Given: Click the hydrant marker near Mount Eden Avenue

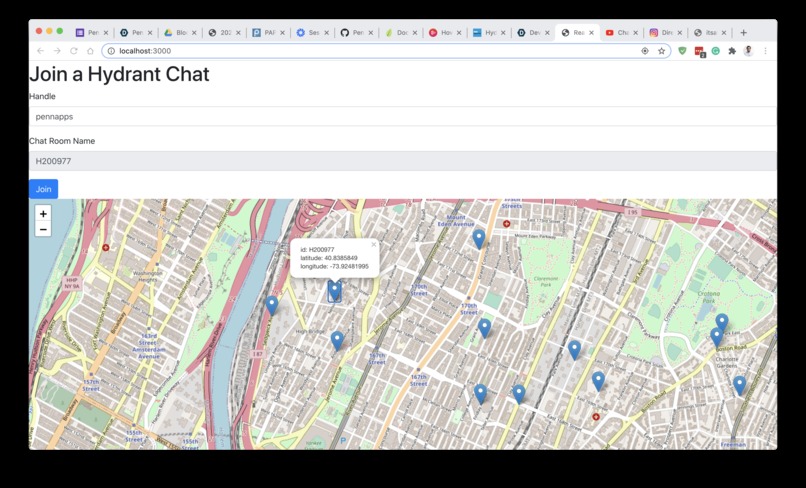Looking at the screenshot, I should (x=479, y=239).
